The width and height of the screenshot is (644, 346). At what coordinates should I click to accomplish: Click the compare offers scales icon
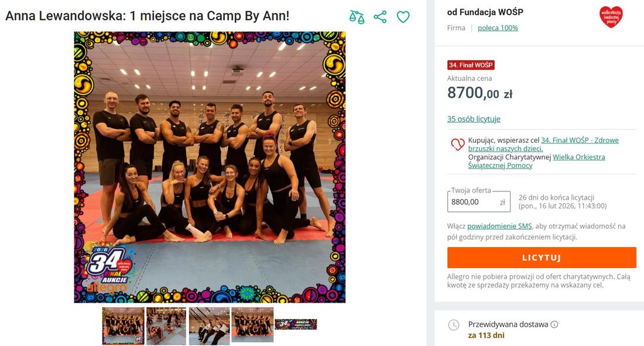(357, 17)
